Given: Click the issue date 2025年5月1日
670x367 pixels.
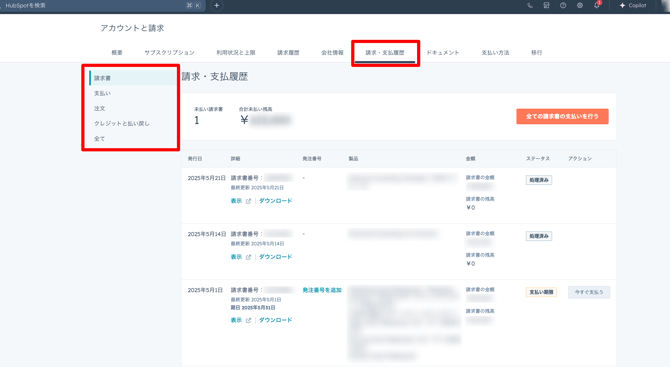Looking at the screenshot, I should coord(205,290).
